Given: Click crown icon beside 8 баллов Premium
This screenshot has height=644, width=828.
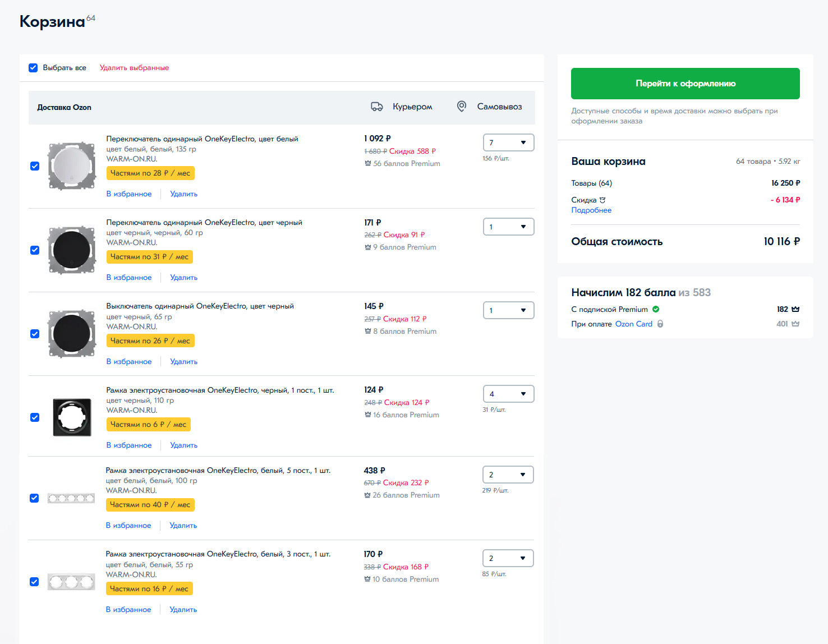Looking at the screenshot, I should (368, 332).
